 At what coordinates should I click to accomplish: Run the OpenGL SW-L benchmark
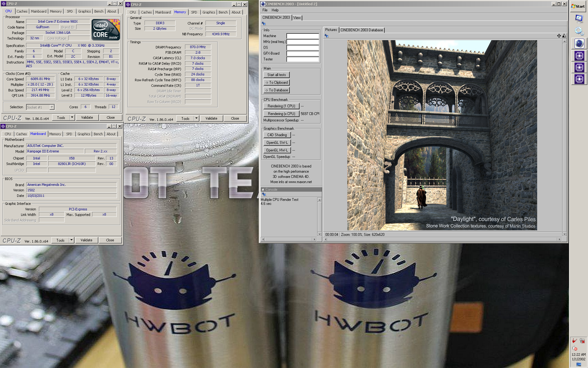[277, 143]
